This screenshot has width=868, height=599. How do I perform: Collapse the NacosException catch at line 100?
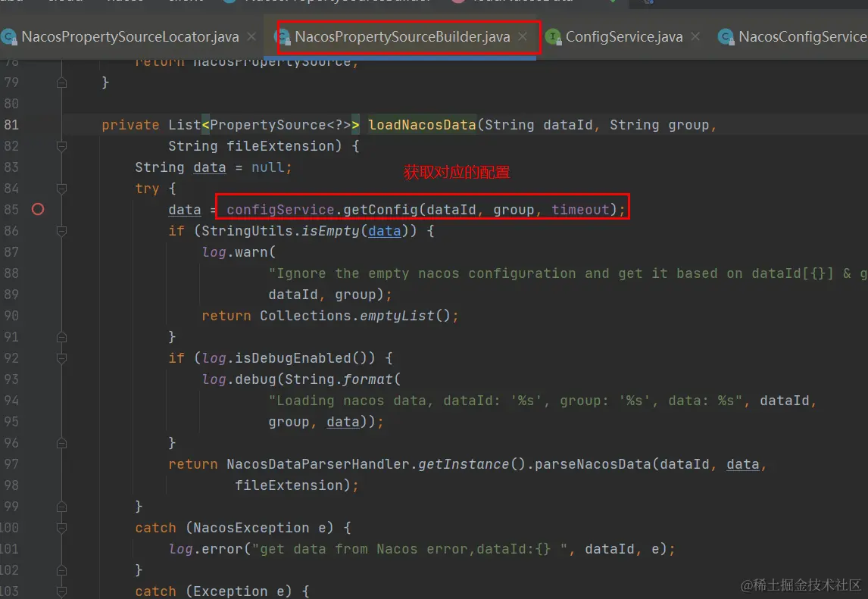tap(61, 528)
